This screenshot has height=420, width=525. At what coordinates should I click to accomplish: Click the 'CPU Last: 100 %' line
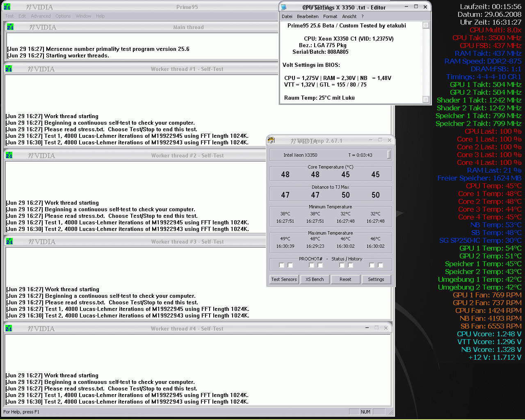click(x=493, y=131)
